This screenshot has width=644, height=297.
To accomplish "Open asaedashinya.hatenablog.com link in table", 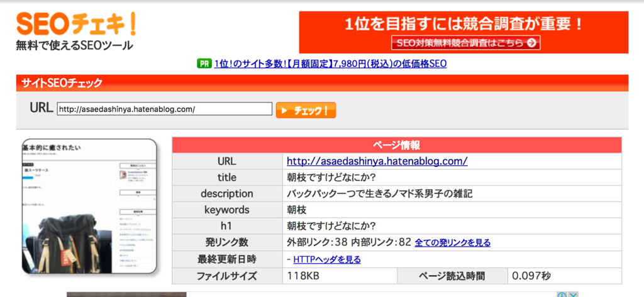I will click(377, 161).
